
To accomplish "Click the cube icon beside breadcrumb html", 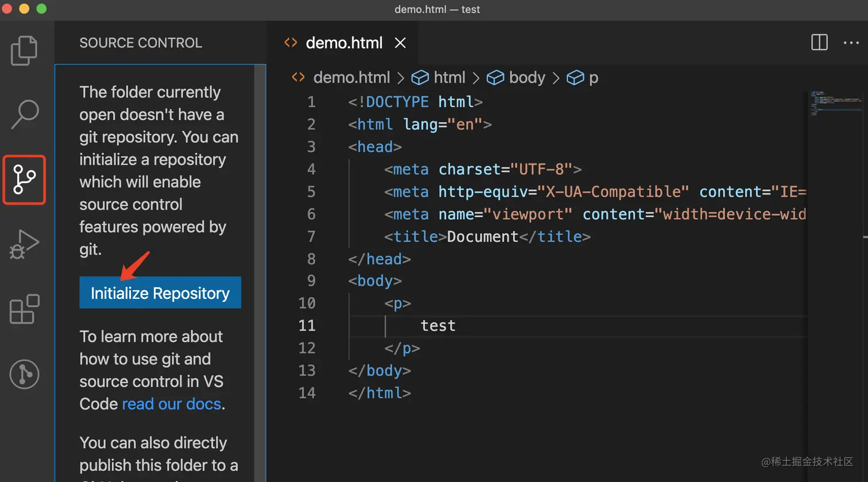I will click(x=421, y=77).
